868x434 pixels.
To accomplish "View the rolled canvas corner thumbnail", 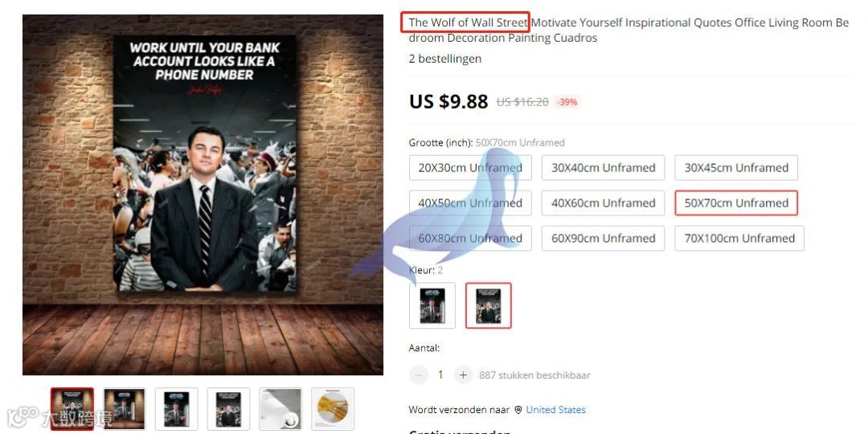I will [x=280, y=408].
